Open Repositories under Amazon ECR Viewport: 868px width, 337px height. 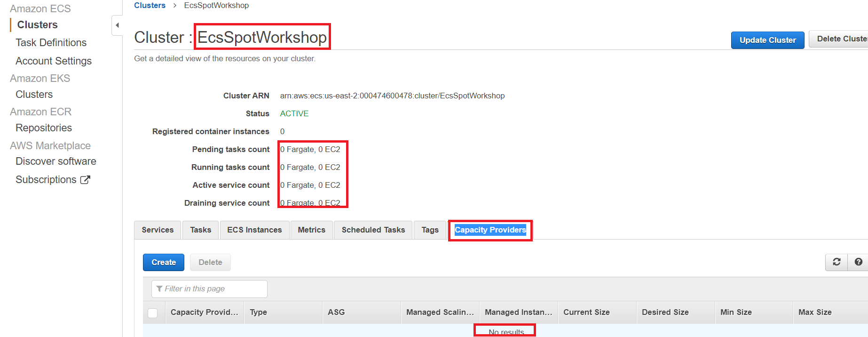click(x=44, y=128)
